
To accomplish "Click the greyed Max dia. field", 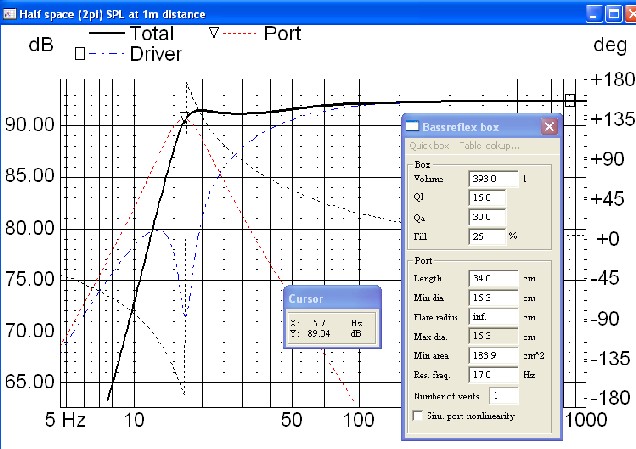I will (493, 336).
